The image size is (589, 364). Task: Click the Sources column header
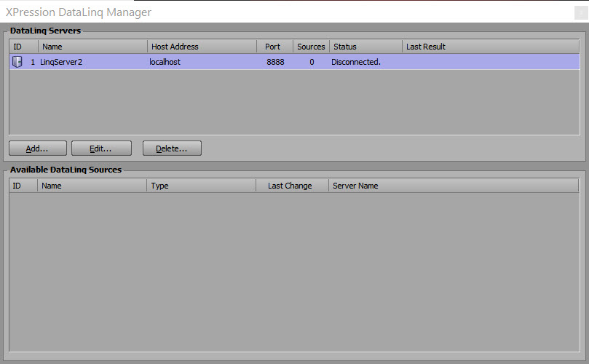tap(311, 47)
